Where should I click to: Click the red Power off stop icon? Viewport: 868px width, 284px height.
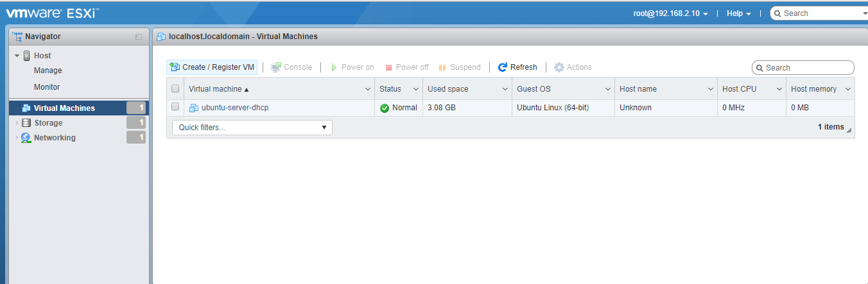[x=388, y=67]
